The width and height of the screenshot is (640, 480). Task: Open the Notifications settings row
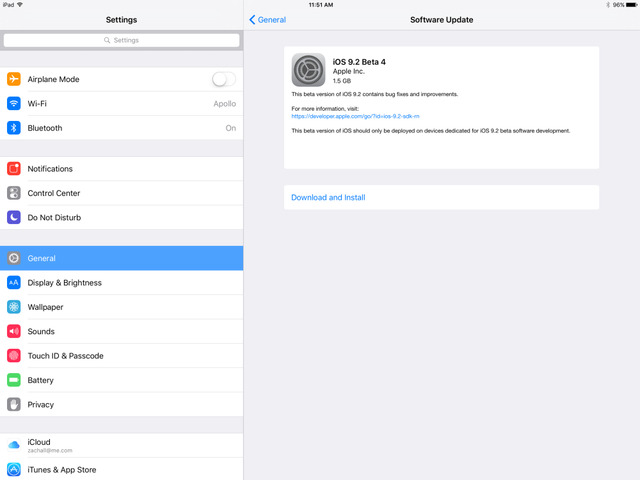122,169
